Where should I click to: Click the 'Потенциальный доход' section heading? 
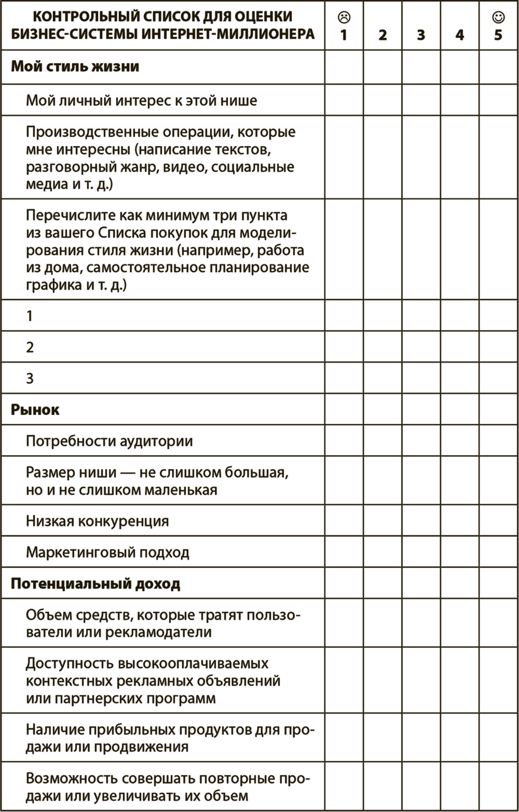pyautogui.click(x=95, y=584)
